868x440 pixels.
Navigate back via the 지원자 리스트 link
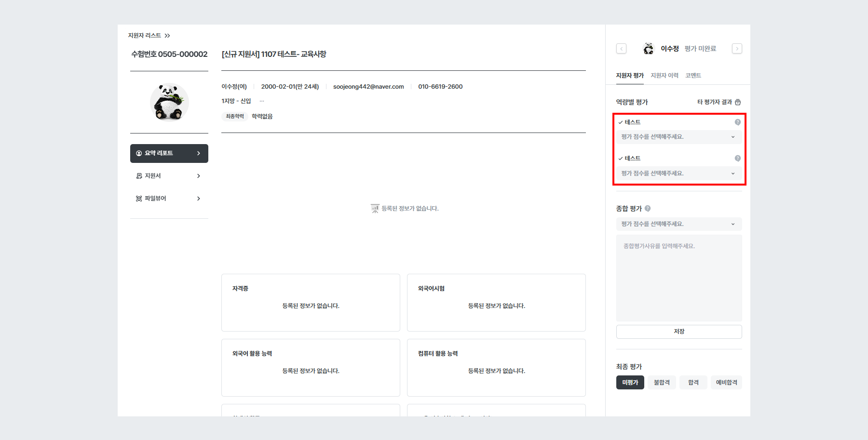pyautogui.click(x=145, y=35)
